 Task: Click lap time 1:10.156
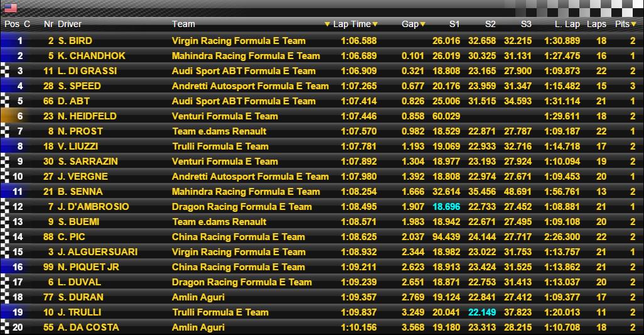click(x=358, y=327)
